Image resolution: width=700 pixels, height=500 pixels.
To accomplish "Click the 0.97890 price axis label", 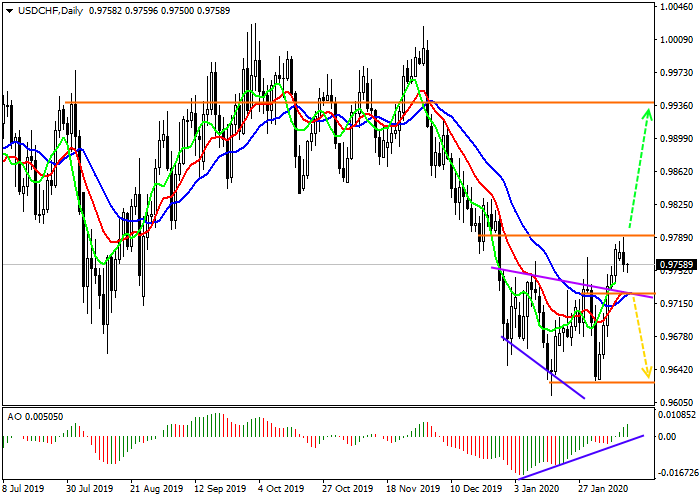I will (677, 238).
